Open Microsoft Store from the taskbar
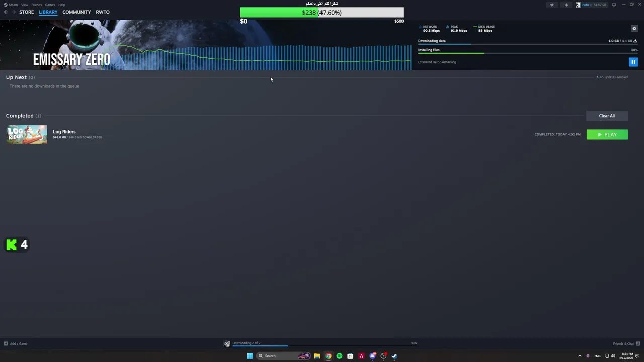 pos(350,356)
